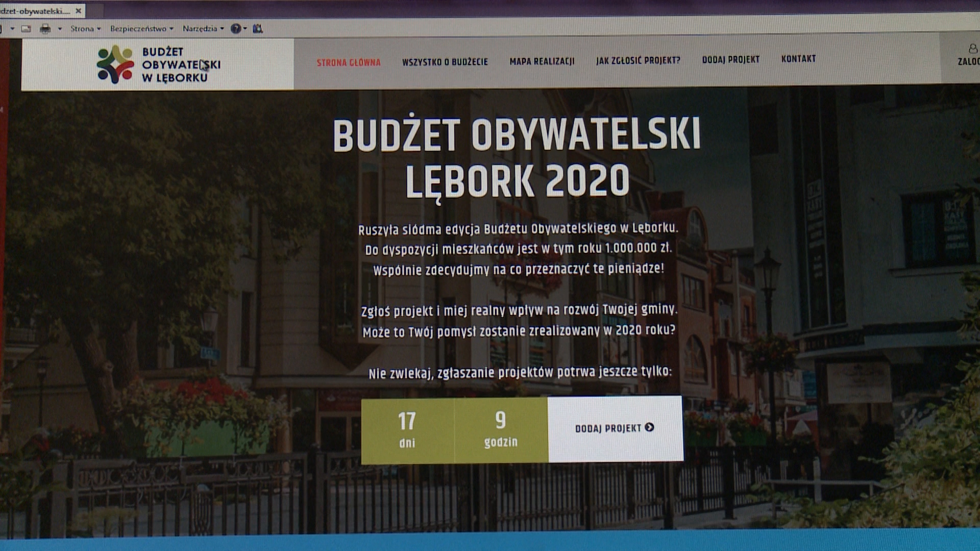
Task: Click the read mail envelope icon
Action: 26,29
